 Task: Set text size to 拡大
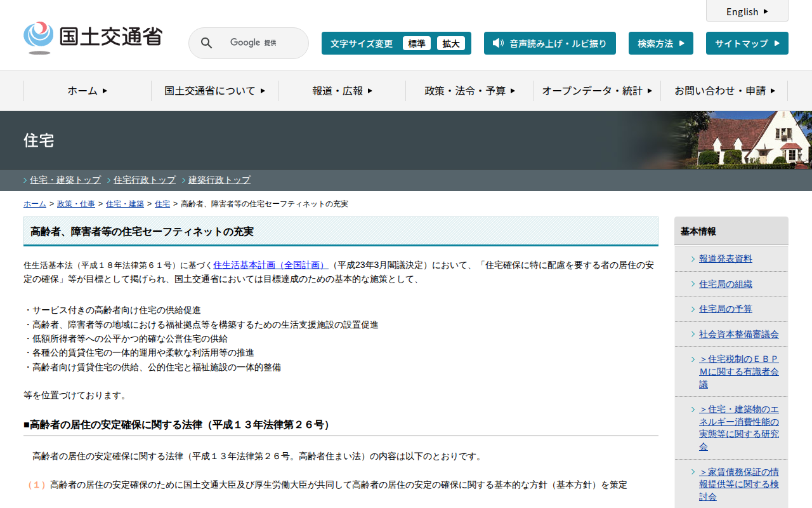click(451, 44)
